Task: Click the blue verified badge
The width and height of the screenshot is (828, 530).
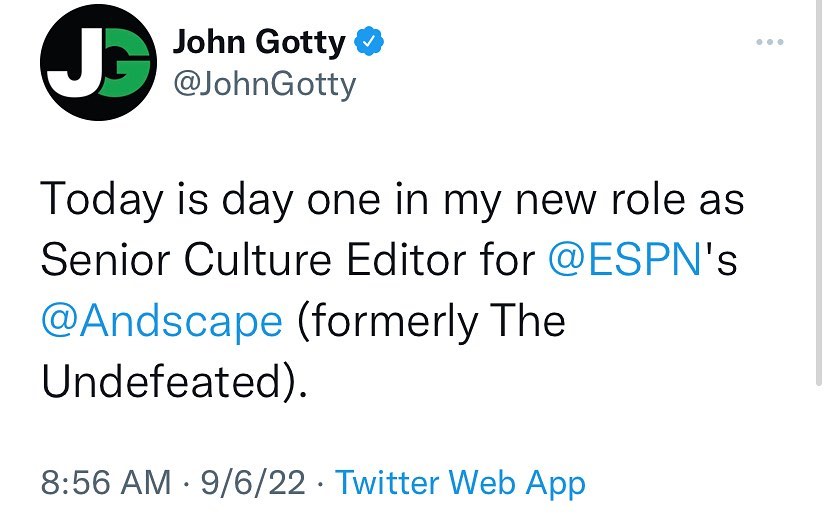Action: [x=370, y=43]
